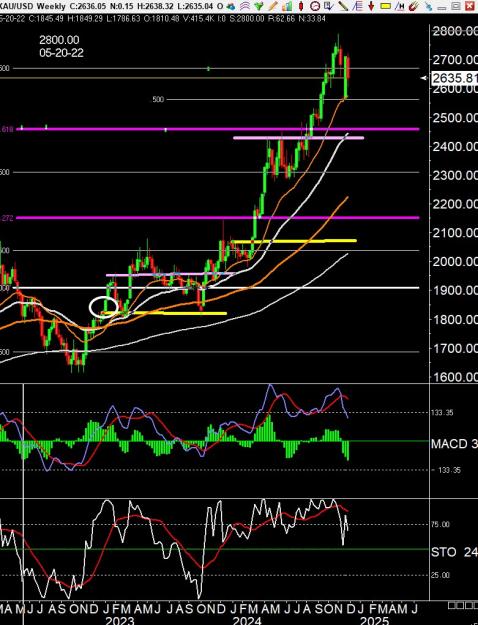Select the green funnel filter icon

259,6
